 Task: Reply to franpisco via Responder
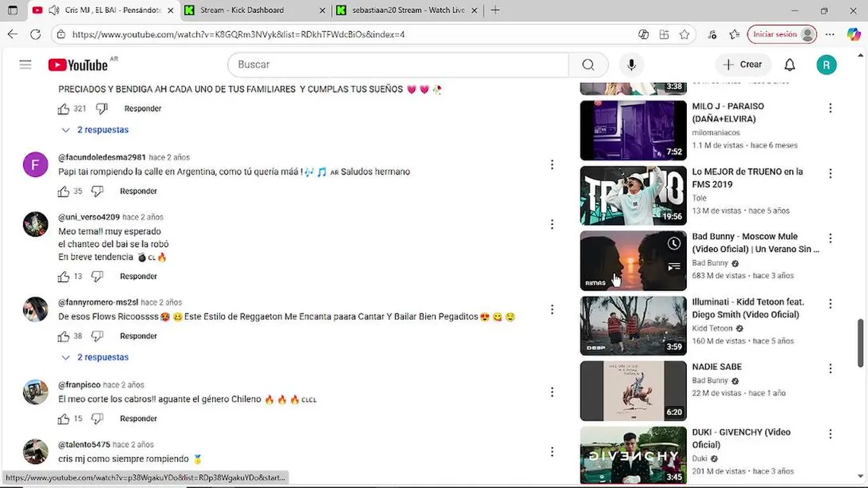138,419
